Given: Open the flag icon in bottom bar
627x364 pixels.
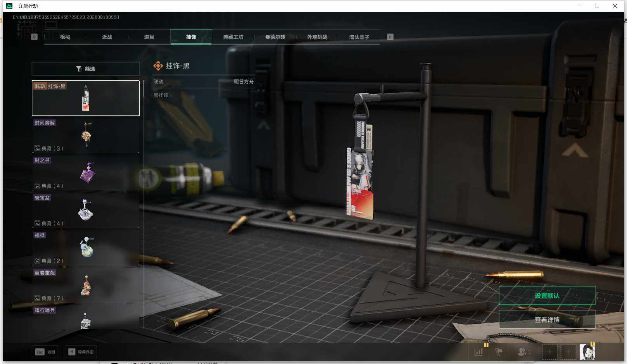Looking at the screenshot, I should tap(499, 352).
